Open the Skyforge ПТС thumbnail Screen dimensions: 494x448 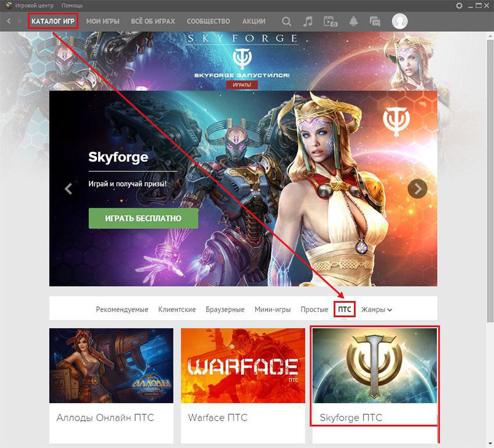tap(375, 365)
